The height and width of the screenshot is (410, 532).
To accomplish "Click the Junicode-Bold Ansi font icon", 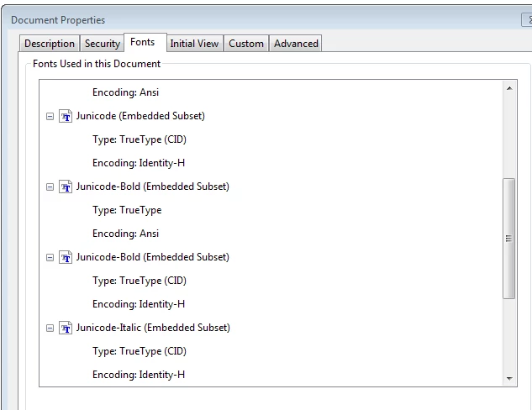I will coord(66,187).
